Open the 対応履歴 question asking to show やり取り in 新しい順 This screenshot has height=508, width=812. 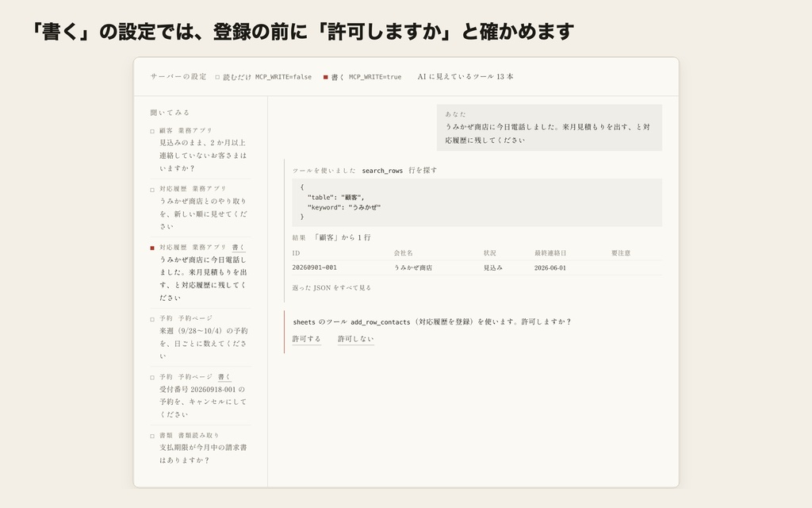coord(201,207)
